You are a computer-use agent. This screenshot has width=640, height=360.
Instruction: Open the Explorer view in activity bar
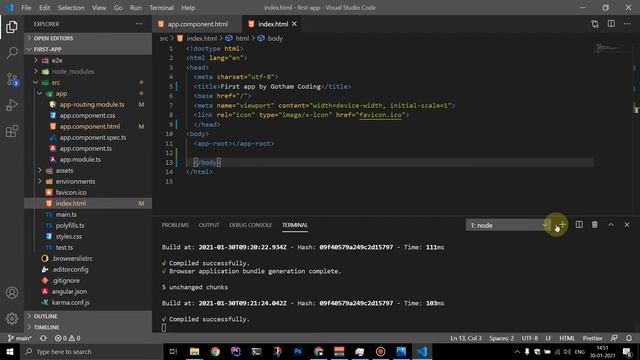click(x=12, y=27)
